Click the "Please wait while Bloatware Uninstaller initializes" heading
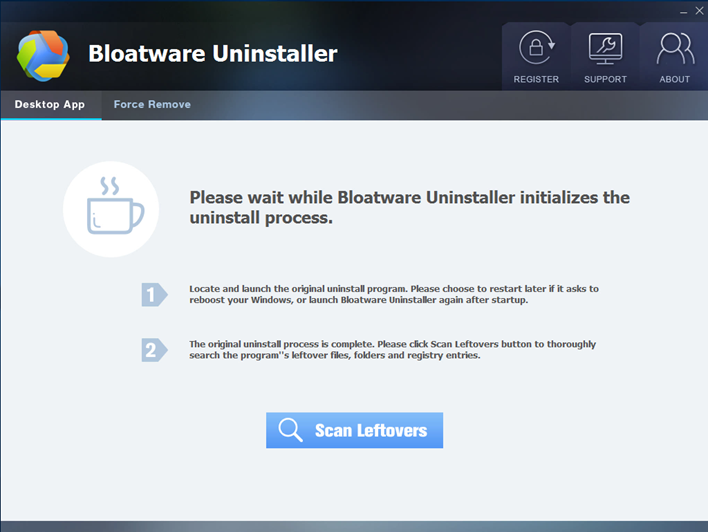The width and height of the screenshot is (708, 532). click(410, 207)
